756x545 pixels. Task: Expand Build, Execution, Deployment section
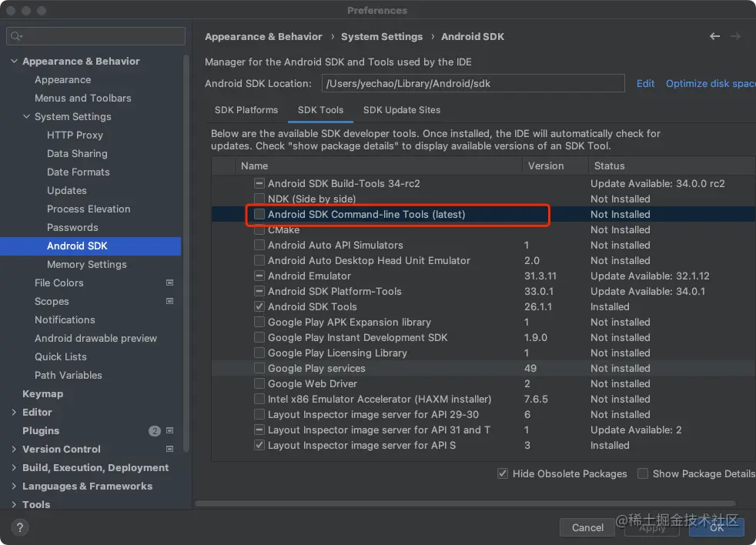pyautogui.click(x=14, y=468)
